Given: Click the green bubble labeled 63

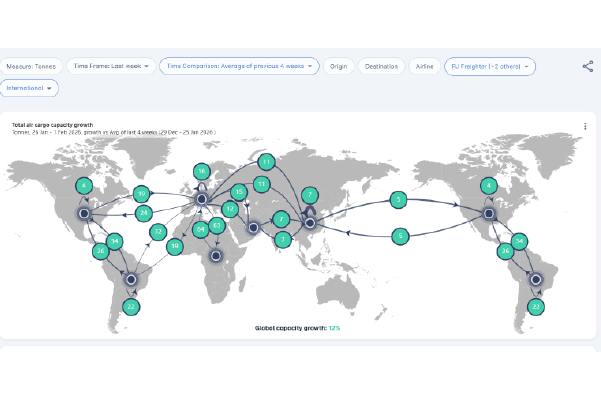Looking at the screenshot, I should [217, 227].
